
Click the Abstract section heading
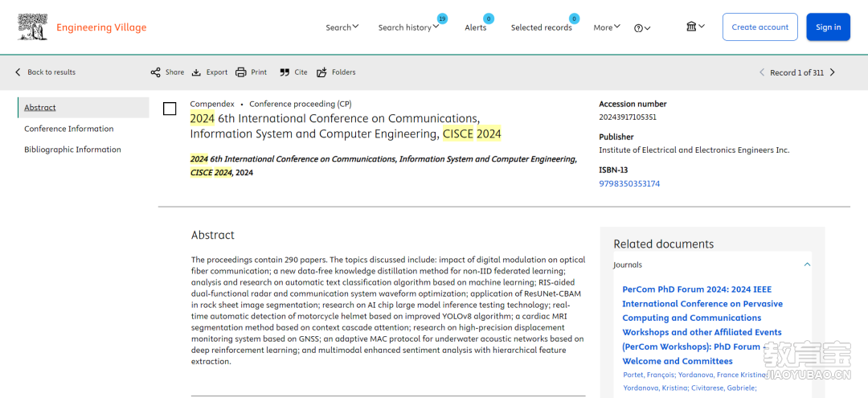(212, 235)
